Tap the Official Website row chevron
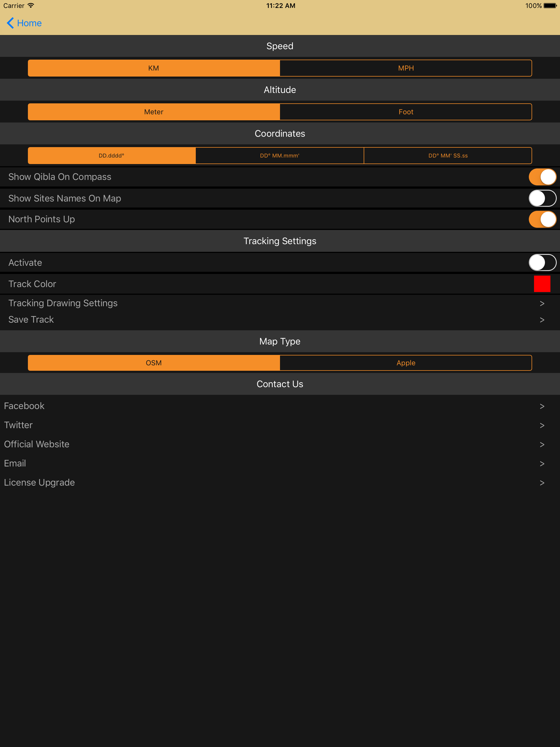 click(x=542, y=445)
